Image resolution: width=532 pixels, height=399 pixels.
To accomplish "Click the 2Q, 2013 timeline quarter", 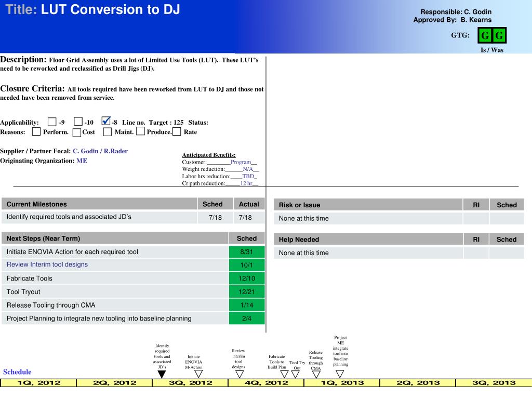I will pyautogui.click(x=418, y=383).
